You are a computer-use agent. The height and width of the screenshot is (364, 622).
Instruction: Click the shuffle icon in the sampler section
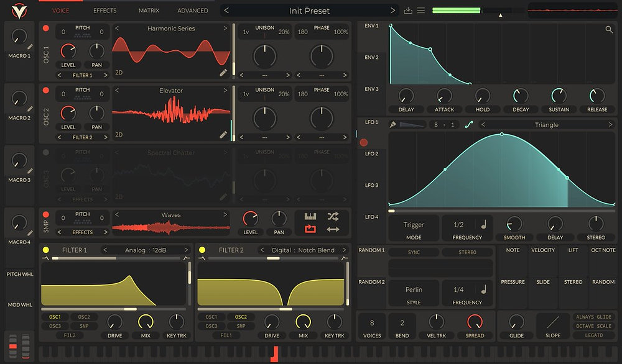click(333, 217)
